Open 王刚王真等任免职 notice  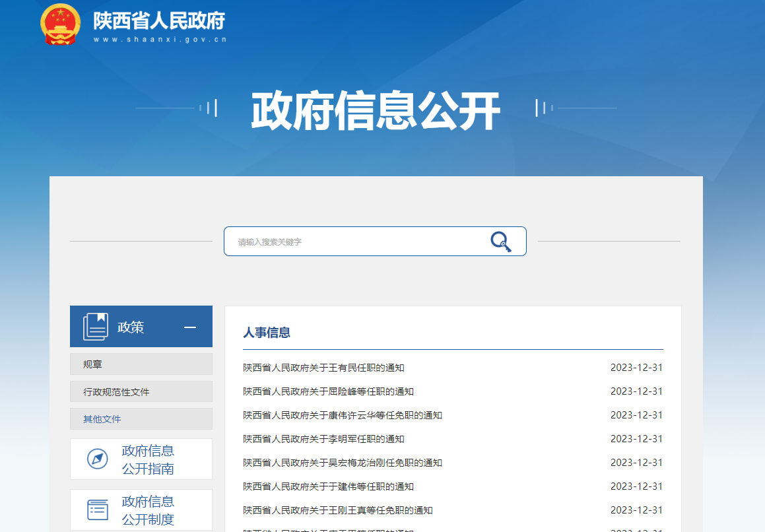[337, 510]
